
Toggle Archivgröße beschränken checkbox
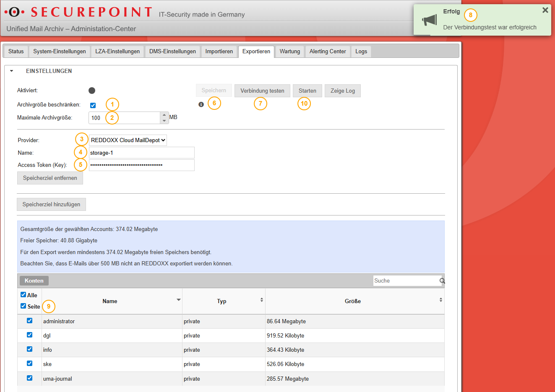point(93,105)
